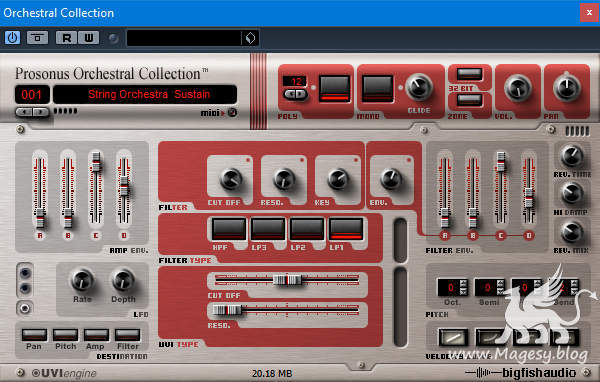The height and width of the screenshot is (382, 600).
Task: Click the filter Reso. knob
Action: [284, 179]
